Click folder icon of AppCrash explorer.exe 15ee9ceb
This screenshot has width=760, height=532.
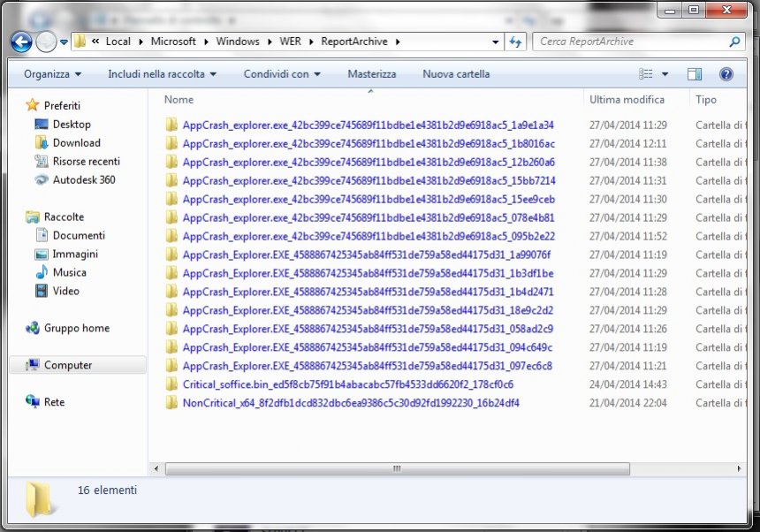171,199
